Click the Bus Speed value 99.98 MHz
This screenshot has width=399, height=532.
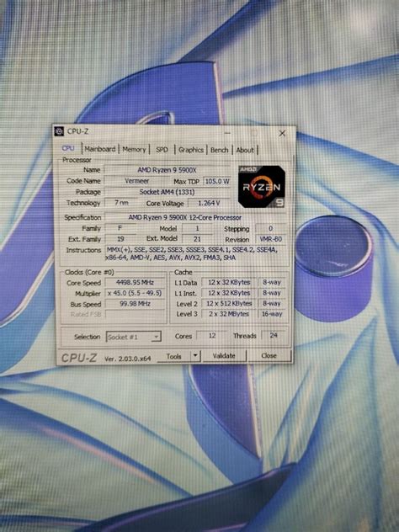pyautogui.click(x=135, y=304)
